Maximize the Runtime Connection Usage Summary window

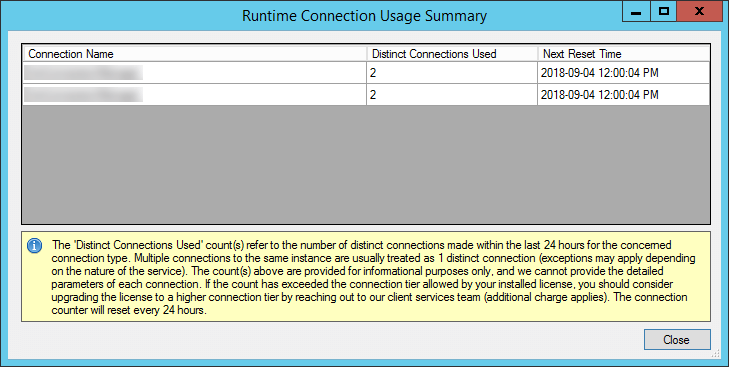point(663,12)
